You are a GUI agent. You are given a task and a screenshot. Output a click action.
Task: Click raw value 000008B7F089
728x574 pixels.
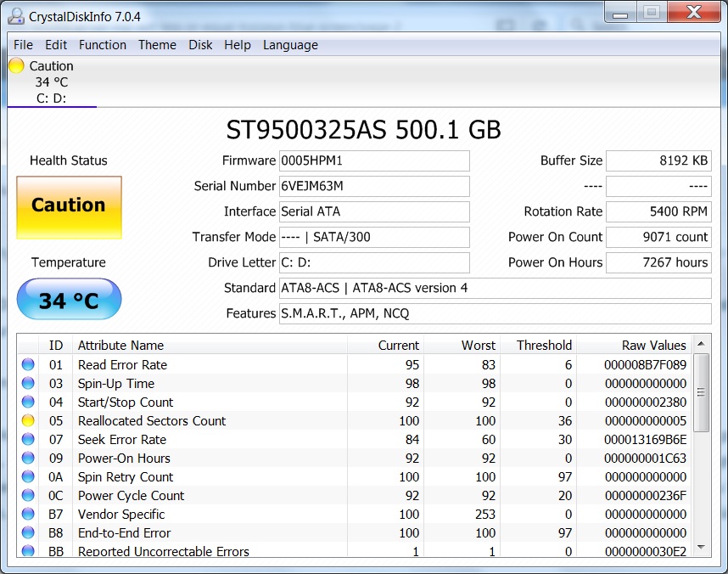pos(645,365)
